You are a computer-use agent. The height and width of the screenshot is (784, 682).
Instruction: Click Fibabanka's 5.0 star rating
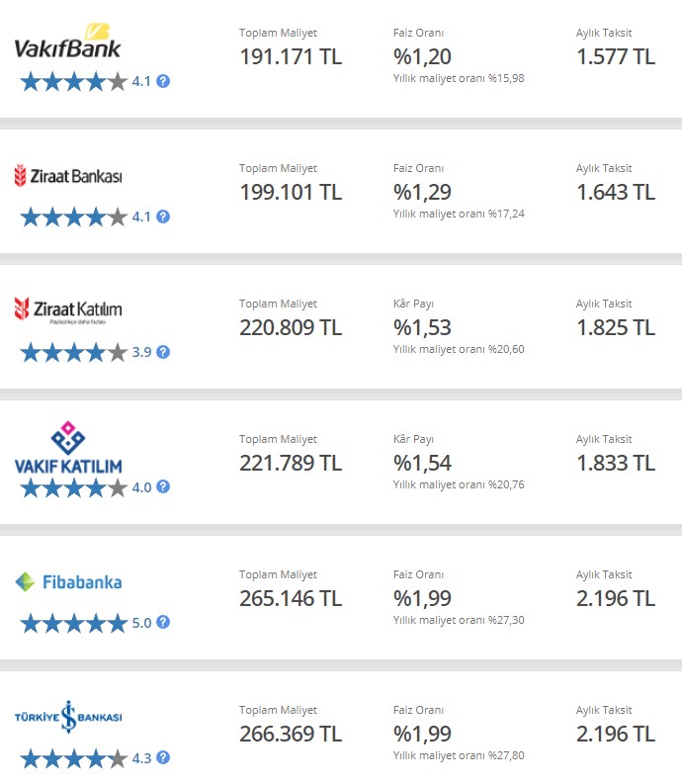point(86,623)
